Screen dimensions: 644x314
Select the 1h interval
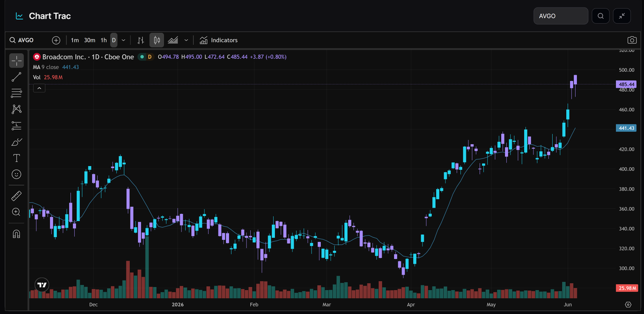coord(104,40)
